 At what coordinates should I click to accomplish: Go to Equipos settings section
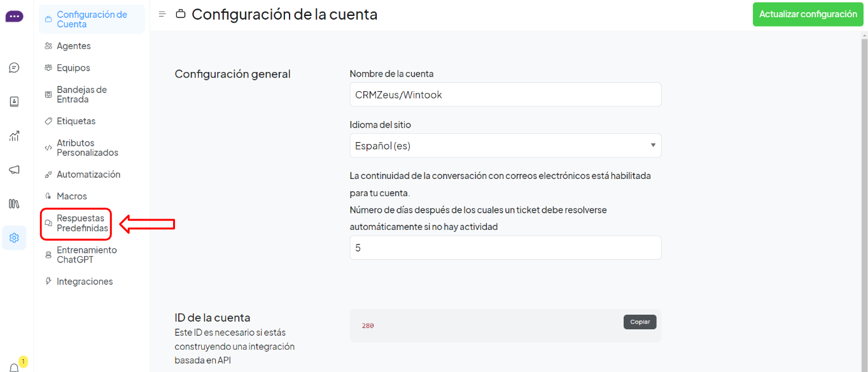coord(73,68)
